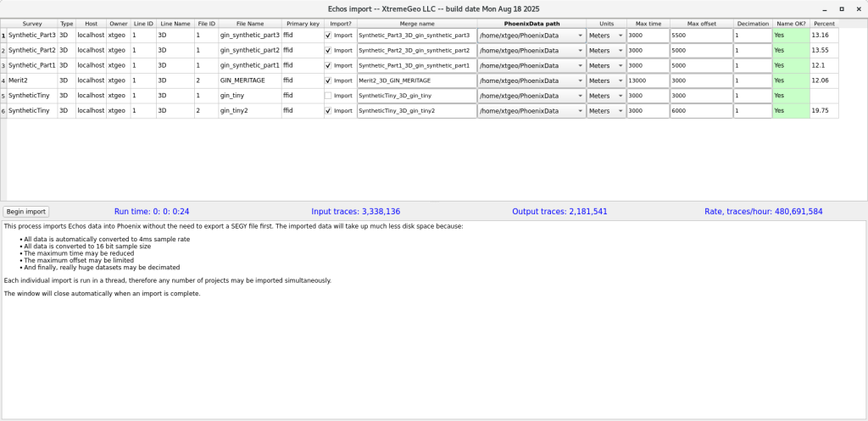Click the Rate traces/hour readout
Image resolution: width=868 pixels, height=421 pixels.
[764, 211]
